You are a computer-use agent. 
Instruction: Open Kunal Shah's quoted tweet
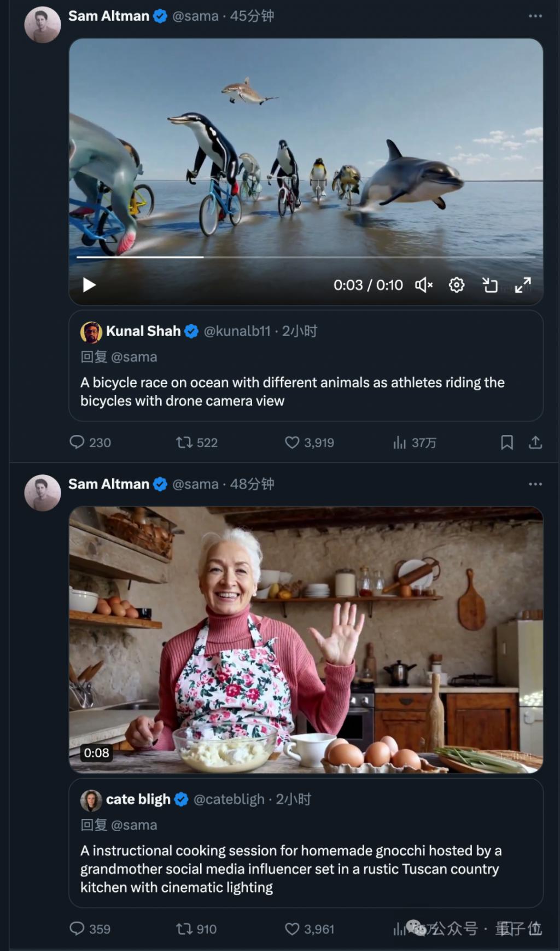(x=305, y=391)
